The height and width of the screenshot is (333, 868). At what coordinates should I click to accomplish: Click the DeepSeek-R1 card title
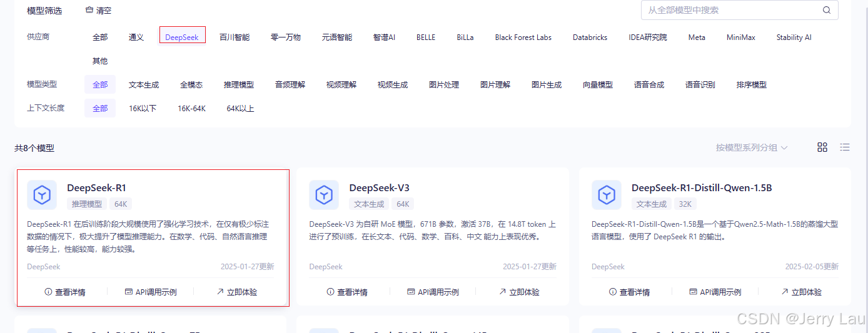[x=96, y=187]
